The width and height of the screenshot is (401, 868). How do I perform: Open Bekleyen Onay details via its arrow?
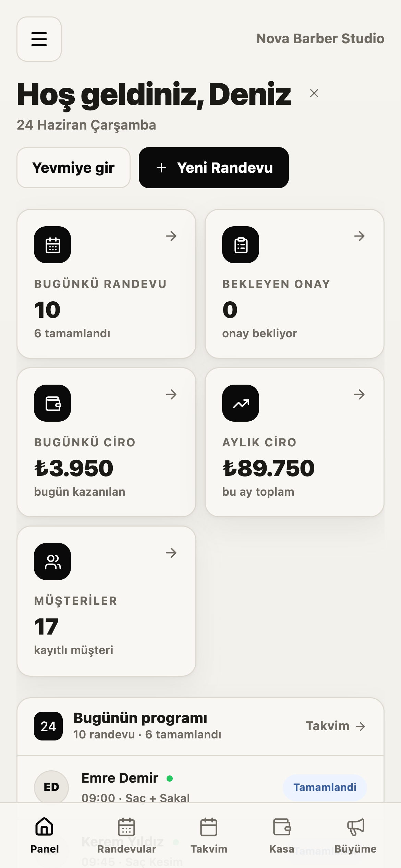pyautogui.click(x=359, y=236)
